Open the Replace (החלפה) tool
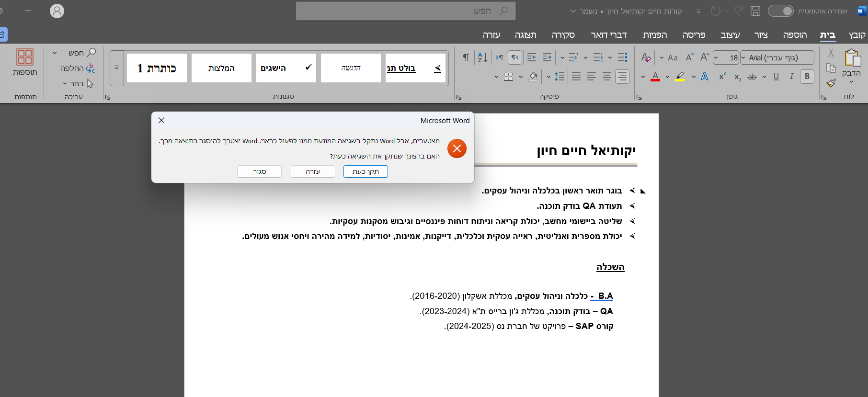868x397 pixels. pyautogui.click(x=78, y=68)
